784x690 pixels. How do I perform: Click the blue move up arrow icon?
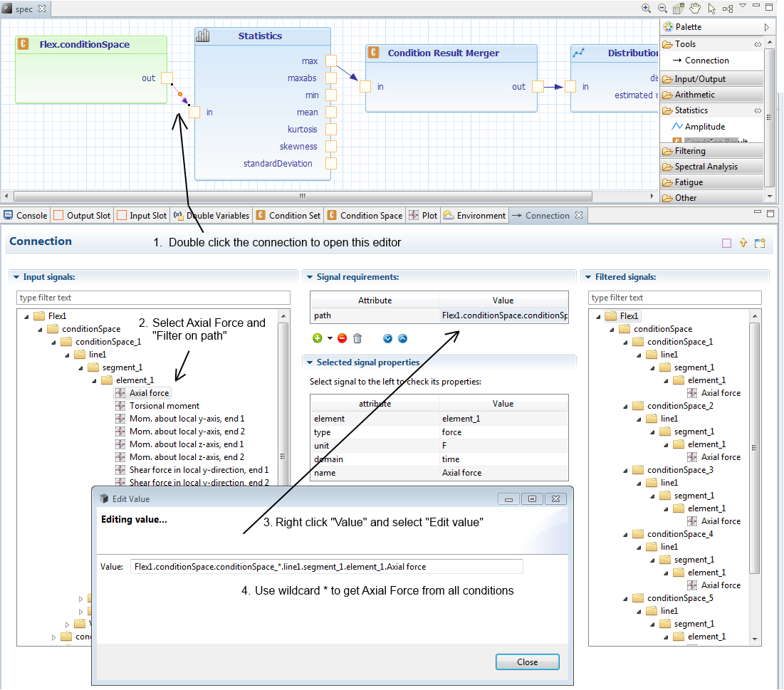[x=402, y=338]
